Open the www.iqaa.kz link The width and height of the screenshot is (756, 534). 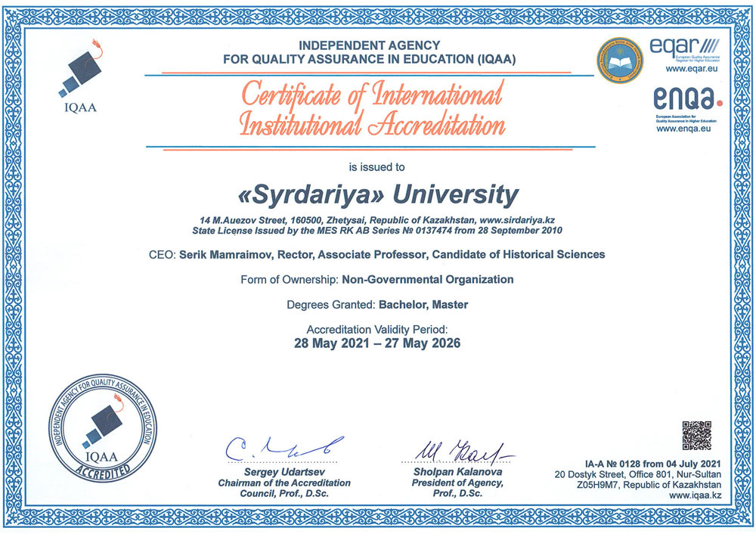(x=695, y=495)
